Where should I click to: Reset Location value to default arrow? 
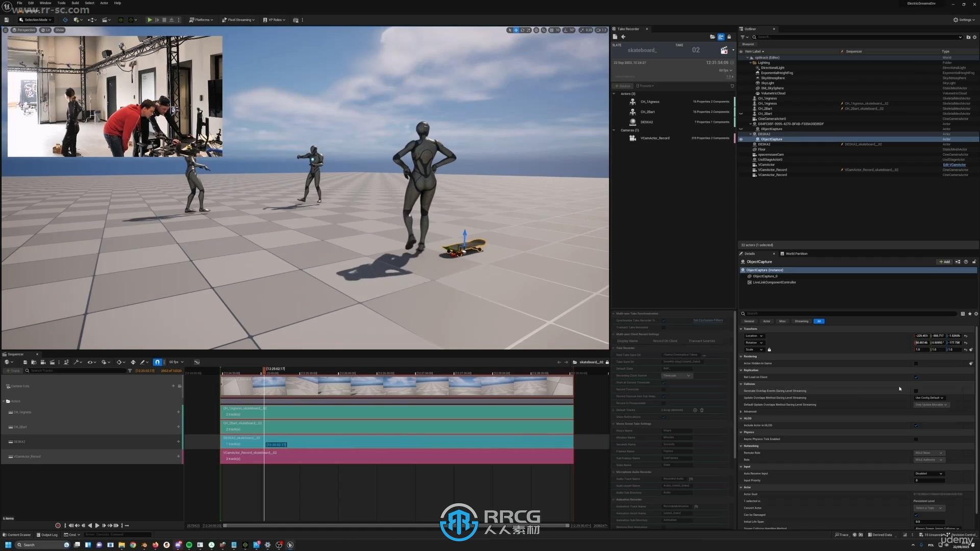tap(966, 336)
